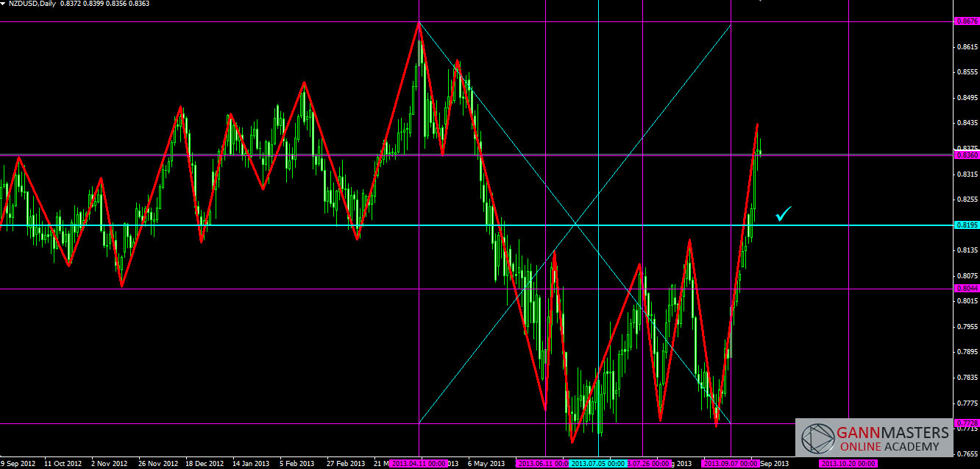Image resolution: width=980 pixels, height=469 pixels.
Task: Click the intersection of the cyan diagonal lines
Action: [575, 224]
